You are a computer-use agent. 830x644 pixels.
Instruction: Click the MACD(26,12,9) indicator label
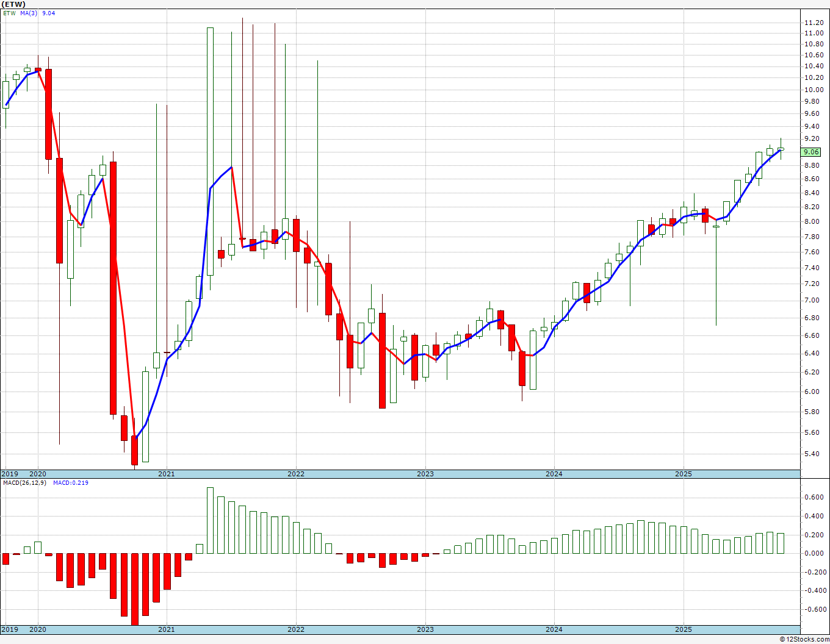[x=26, y=482]
